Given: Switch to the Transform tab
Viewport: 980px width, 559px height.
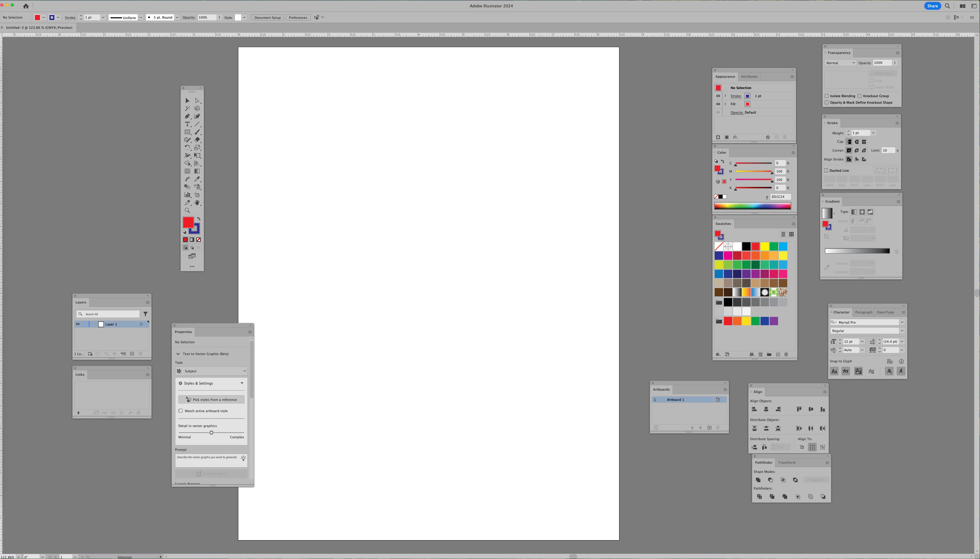Looking at the screenshot, I should (x=786, y=462).
